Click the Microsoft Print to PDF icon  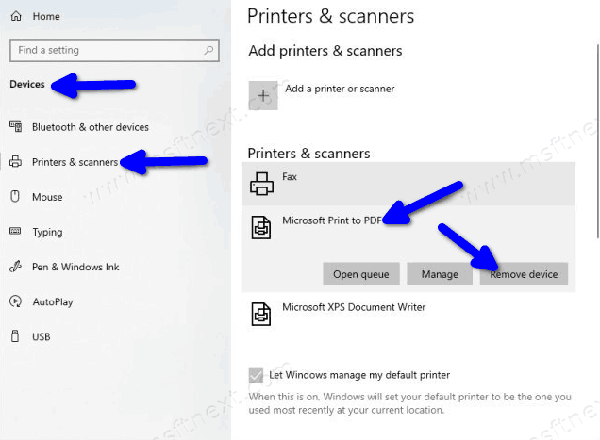pos(261,227)
